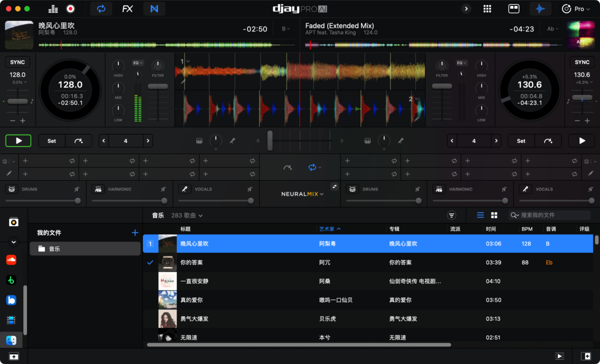600x364 pixels.
Task: Click the 搜索我的文件 search field
Action: [549, 215]
